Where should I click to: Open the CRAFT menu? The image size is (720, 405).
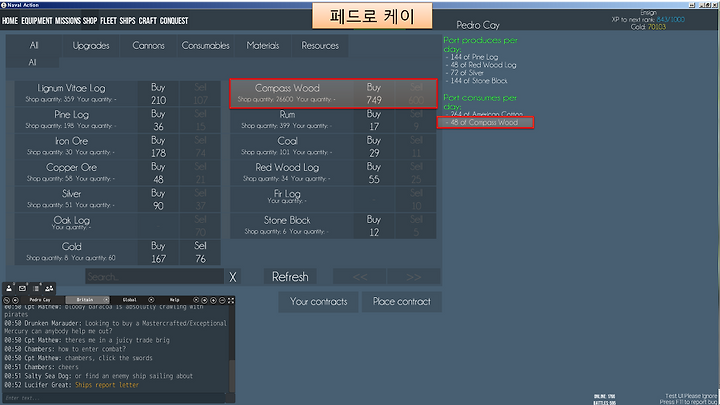click(147, 21)
